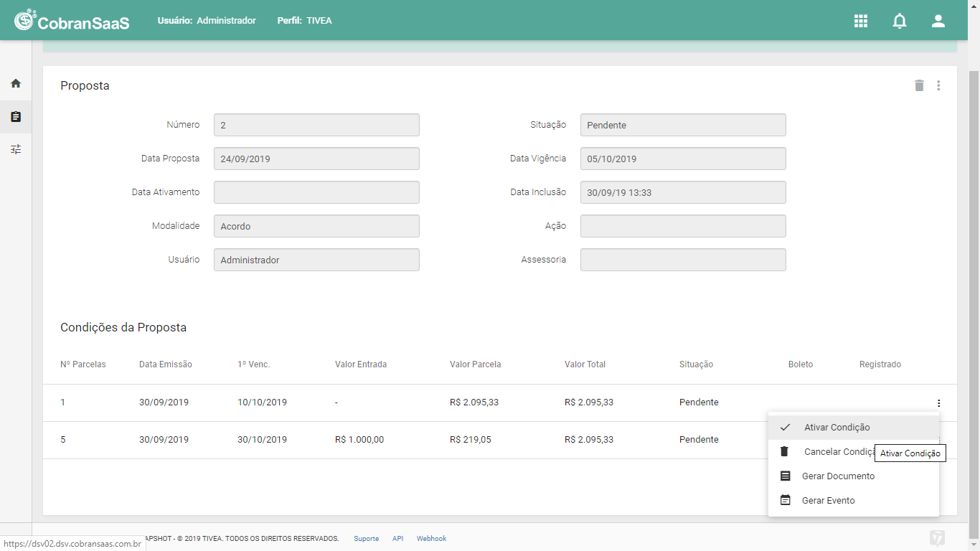Open the Proposta card's more options menu
Image resolution: width=980 pixels, height=551 pixels.
click(938, 85)
